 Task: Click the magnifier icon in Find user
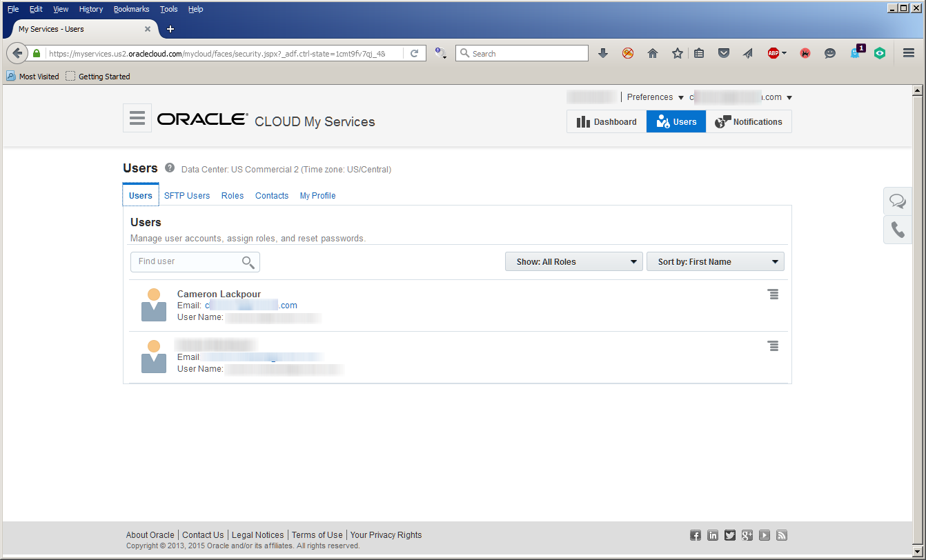pos(248,261)
